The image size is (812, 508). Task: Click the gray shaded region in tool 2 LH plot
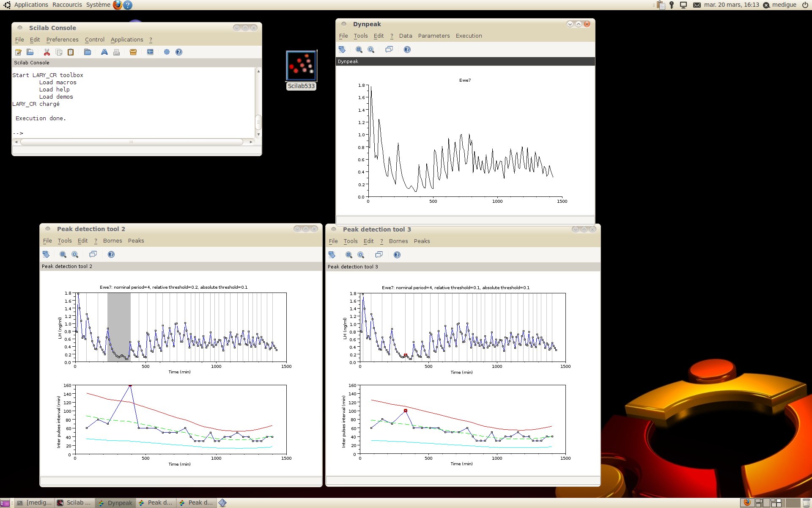click(119, 327)
